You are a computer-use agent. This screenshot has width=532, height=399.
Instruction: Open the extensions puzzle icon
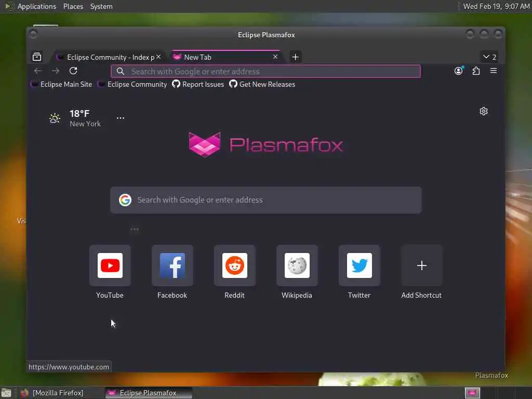tap(476, 71)
